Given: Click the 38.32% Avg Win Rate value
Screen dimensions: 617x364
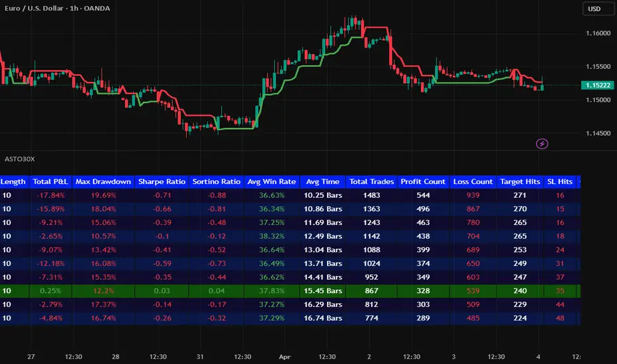Looking at the screenshot, I should pyautogui.click(x=271, y=236).
